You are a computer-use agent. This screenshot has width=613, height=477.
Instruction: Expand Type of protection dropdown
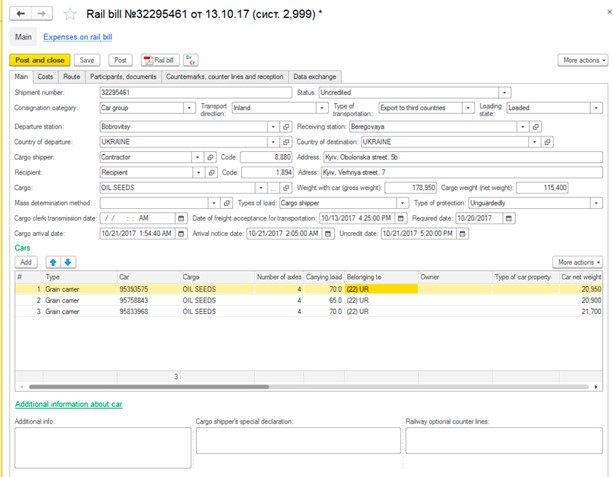[596, 203]
